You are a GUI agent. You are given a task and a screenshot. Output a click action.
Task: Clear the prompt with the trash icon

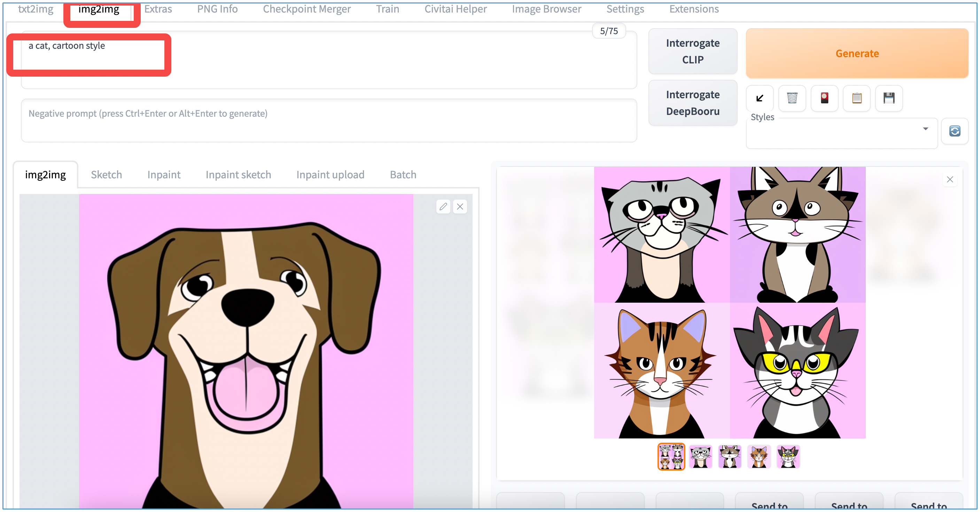792,98
